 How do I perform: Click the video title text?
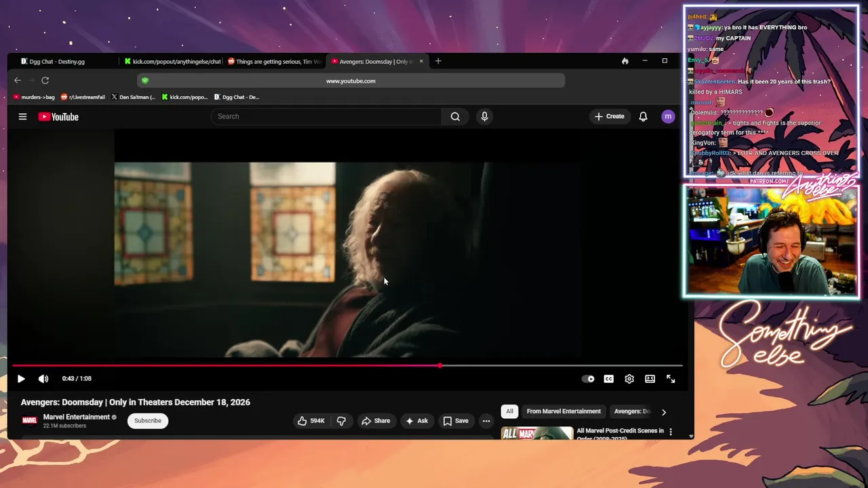coord(136,402)
